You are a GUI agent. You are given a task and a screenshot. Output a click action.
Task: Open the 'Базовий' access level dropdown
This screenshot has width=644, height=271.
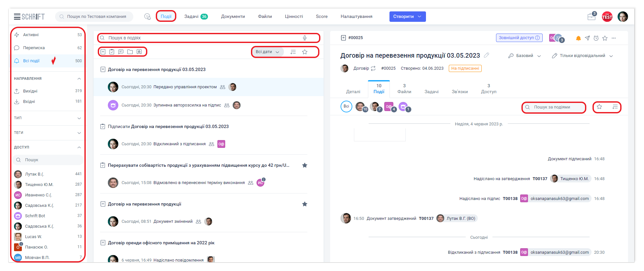(525, 56)
